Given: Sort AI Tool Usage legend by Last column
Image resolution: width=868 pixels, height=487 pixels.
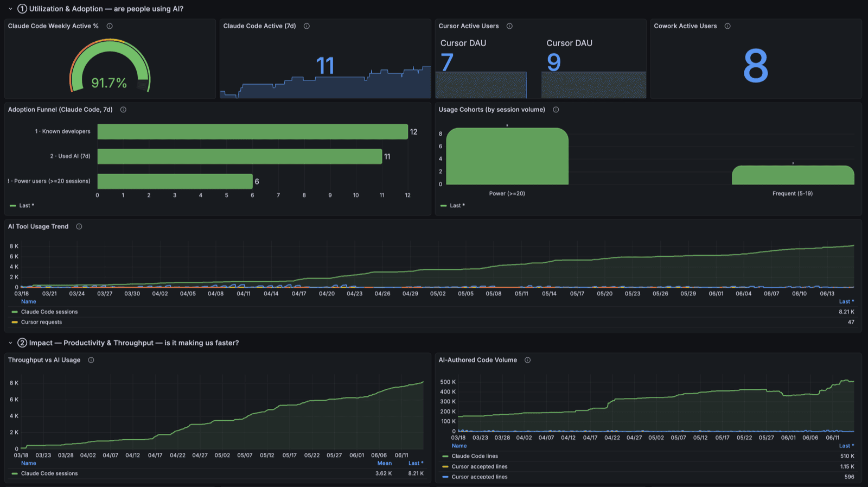Looking at the screenshot, I should click(x=846, y=302).
